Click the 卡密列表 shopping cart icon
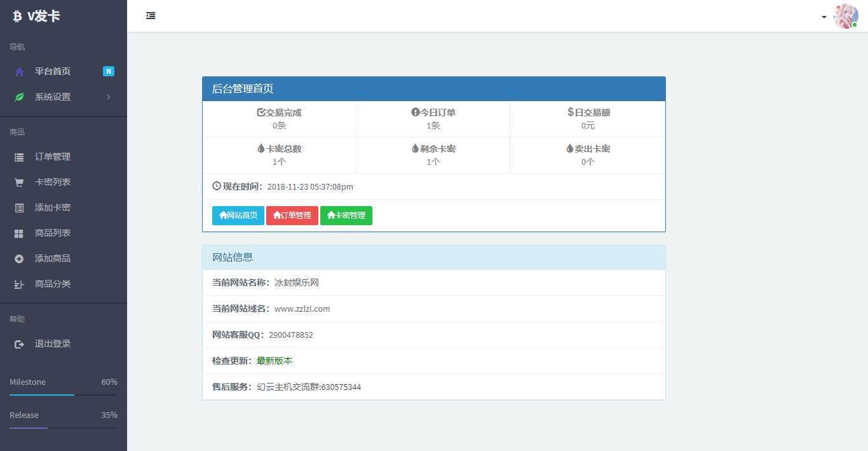868x451 pixels. [x=19, y=182]
